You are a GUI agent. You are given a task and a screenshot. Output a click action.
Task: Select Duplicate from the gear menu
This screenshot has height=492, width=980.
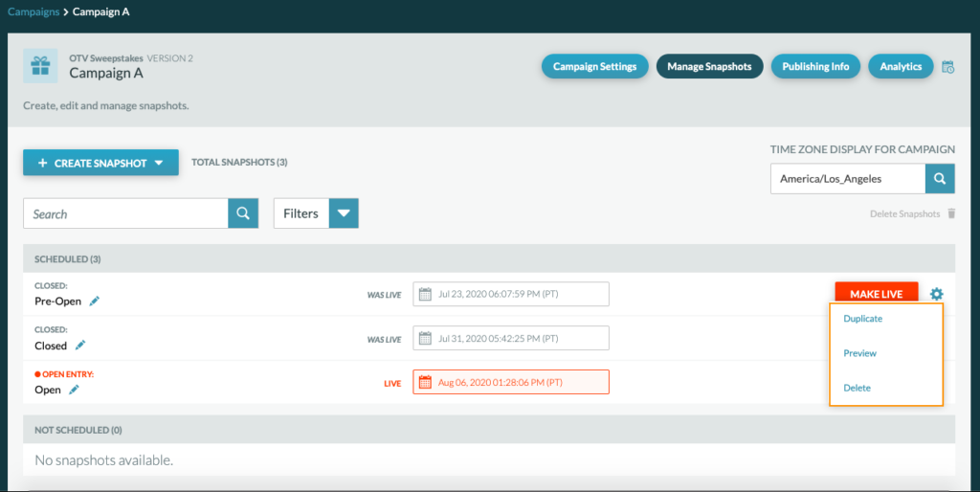pos(862,318)
